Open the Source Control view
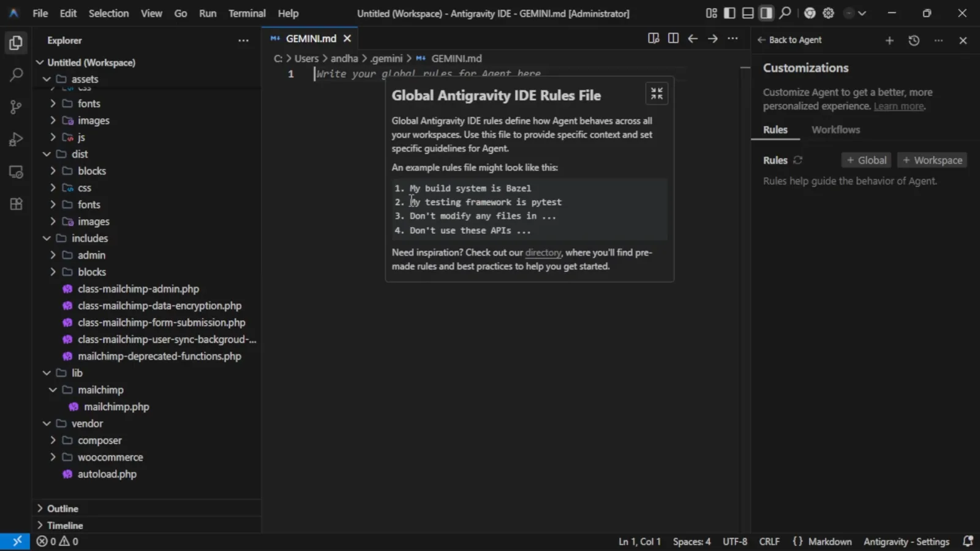Image resolution: width=980 pixels, height=551 pixels. click(x=16, y=107)
